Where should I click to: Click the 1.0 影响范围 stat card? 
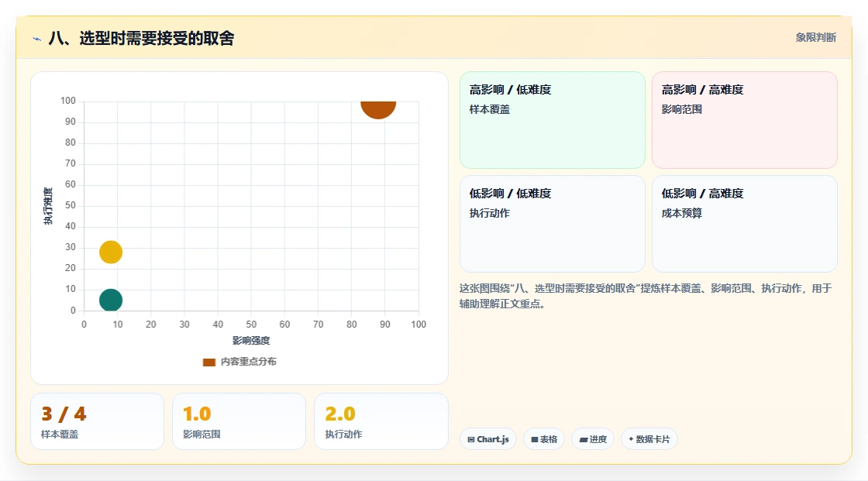click(x=239, y=421)
